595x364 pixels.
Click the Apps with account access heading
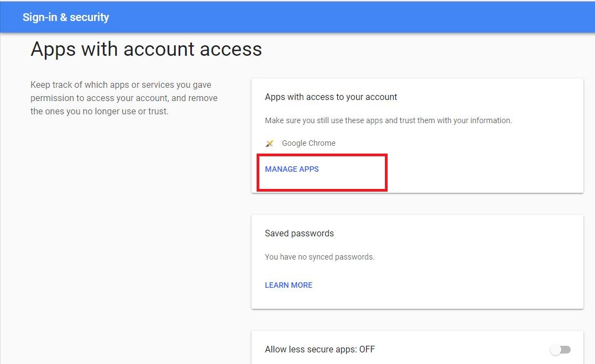pos(146,49)
